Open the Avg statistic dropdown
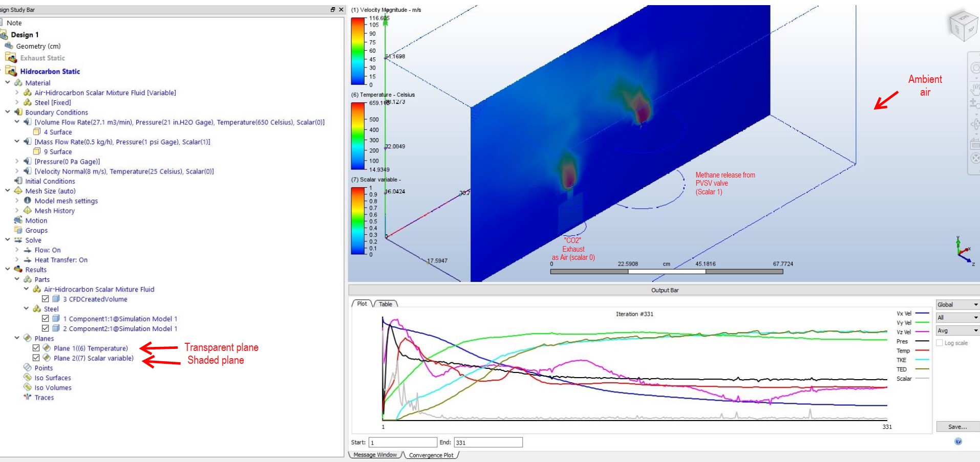 [955, 331]
